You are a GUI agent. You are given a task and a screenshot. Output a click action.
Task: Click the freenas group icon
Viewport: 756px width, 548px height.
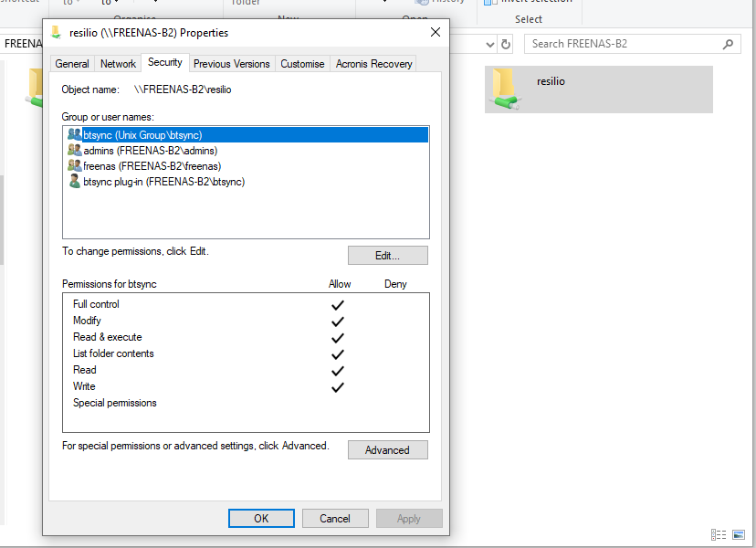(x=75, y=165)
